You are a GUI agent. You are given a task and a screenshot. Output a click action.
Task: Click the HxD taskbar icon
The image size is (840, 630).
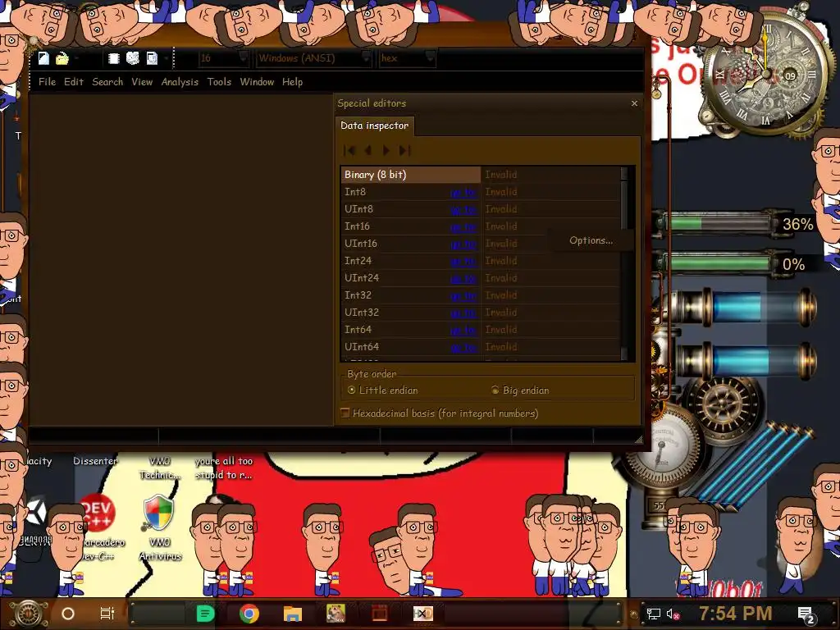tap(422, 614)
